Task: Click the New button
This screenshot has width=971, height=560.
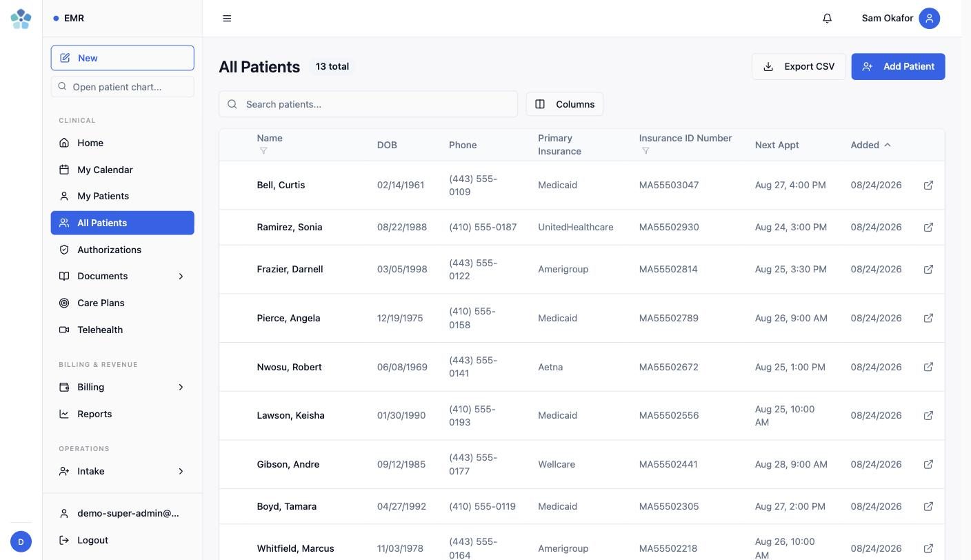Action: (x=122, y=58)
